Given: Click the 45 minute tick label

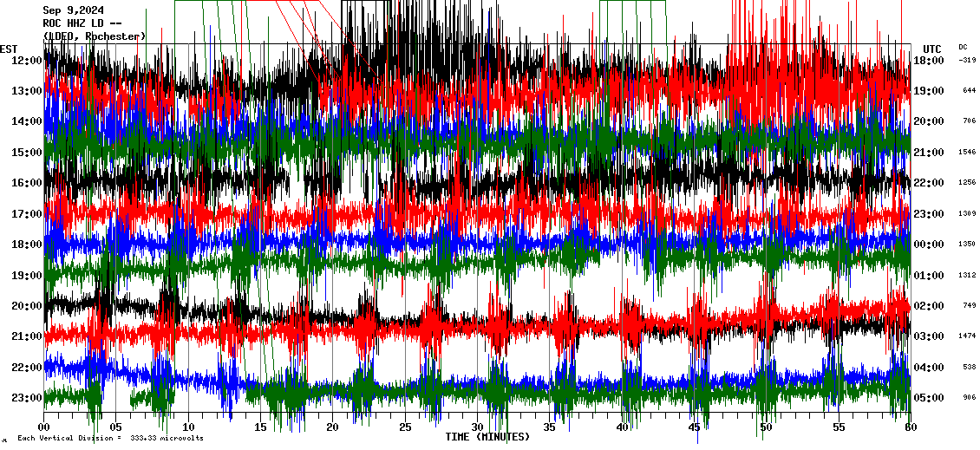Looking at the screenshot, I should point(694,427).
